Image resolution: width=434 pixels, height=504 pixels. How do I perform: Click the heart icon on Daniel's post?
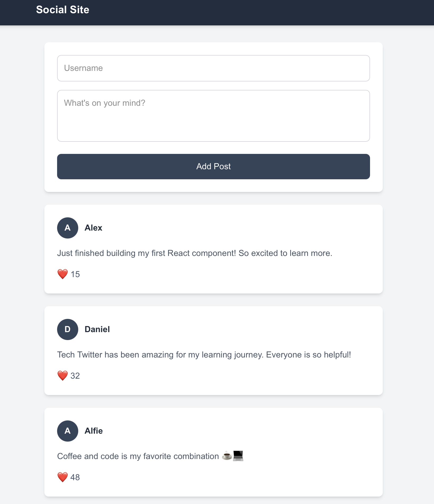(62, 375)
